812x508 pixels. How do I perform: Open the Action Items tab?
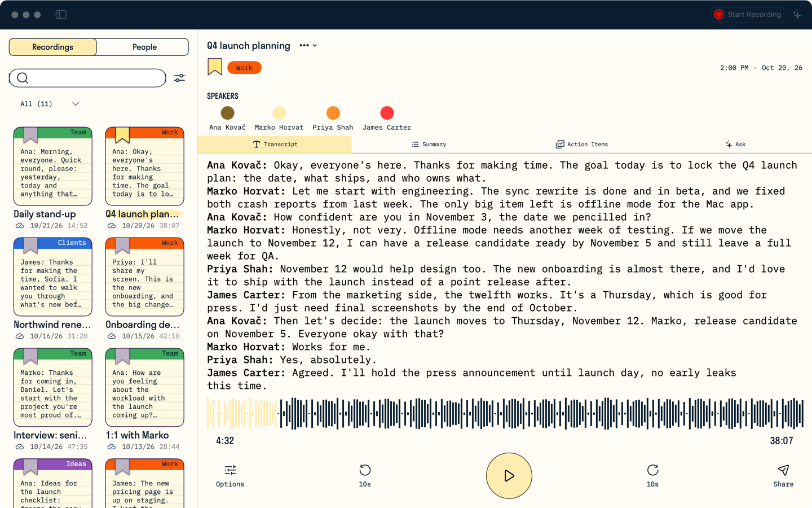(x=582, y=144)
